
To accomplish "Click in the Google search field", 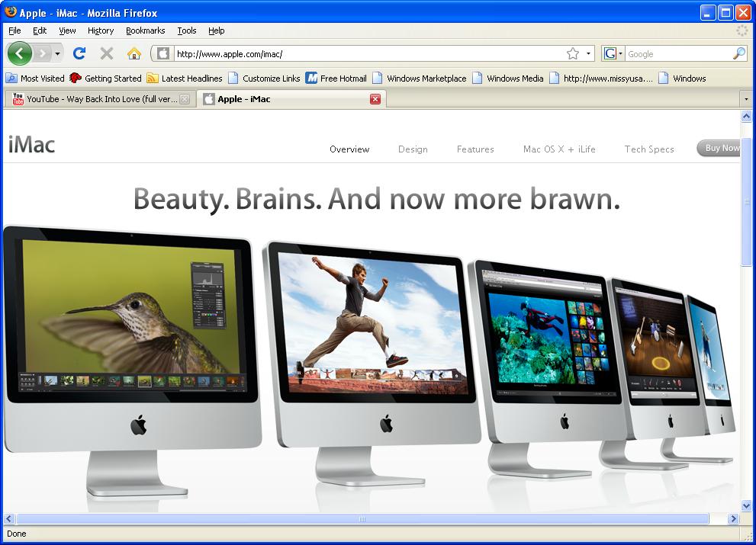I will click(x=678, y=54).
